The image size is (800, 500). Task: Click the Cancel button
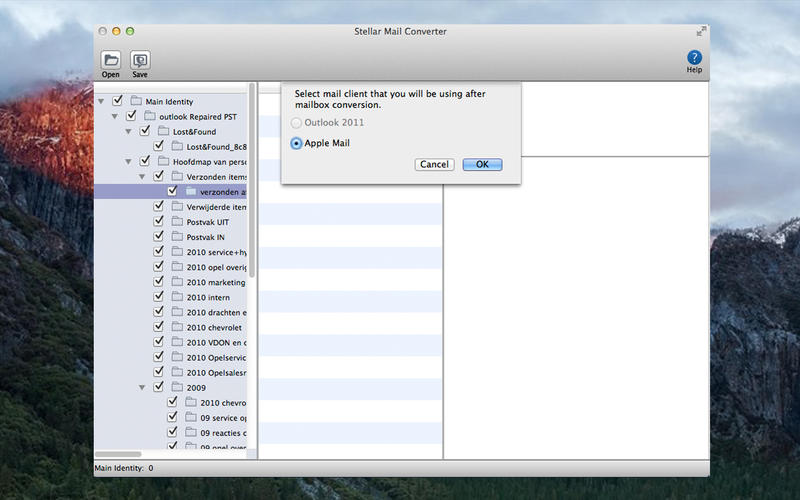[x=434, y=164]
